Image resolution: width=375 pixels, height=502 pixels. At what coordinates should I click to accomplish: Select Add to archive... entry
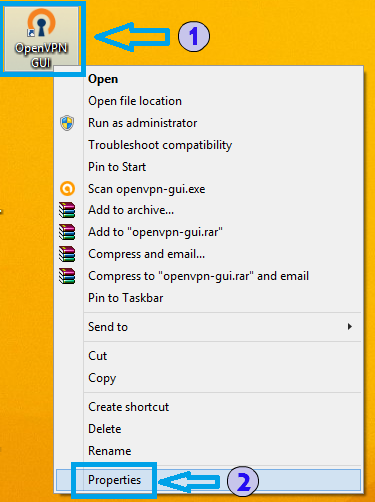[x=208, y=210]
